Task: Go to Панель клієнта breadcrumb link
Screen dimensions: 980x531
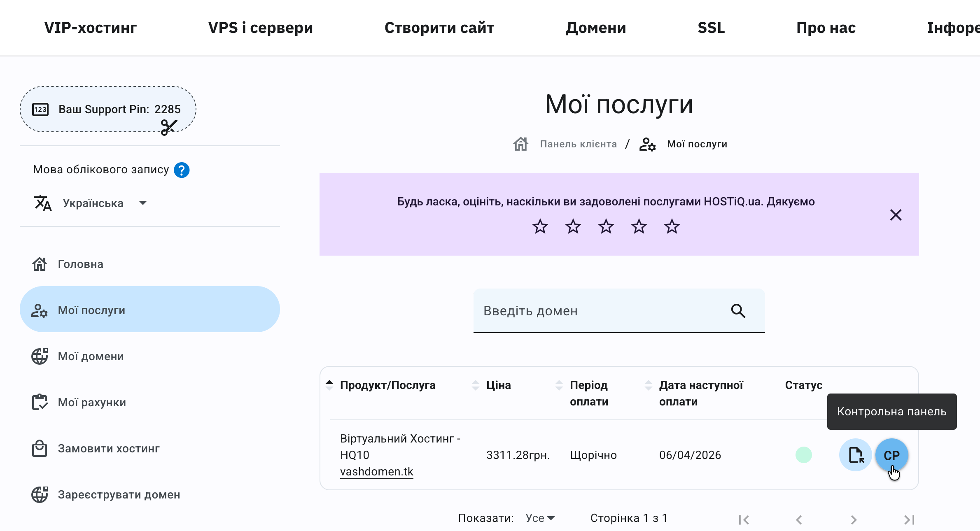Action: tap(578, 144)
